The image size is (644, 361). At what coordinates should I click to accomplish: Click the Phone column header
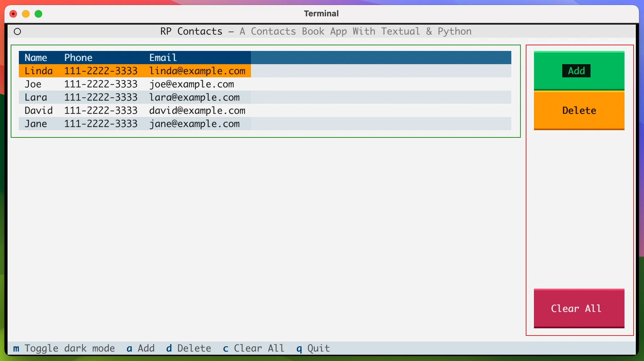pos(78,58)
